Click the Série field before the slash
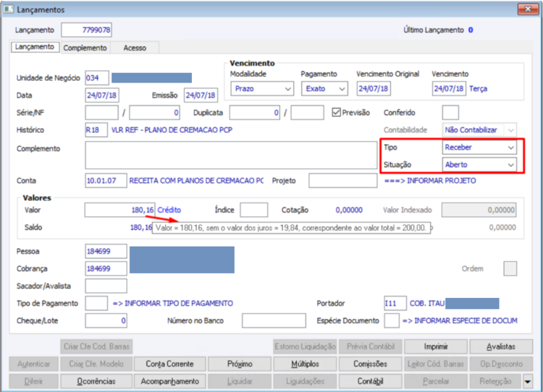This screenshot has height=392, width=543. coord(102,112)
